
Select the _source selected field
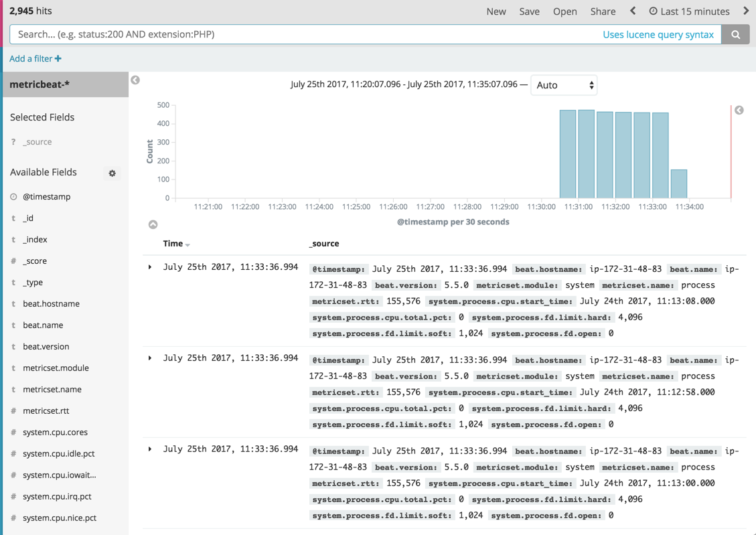click(37, 142)
